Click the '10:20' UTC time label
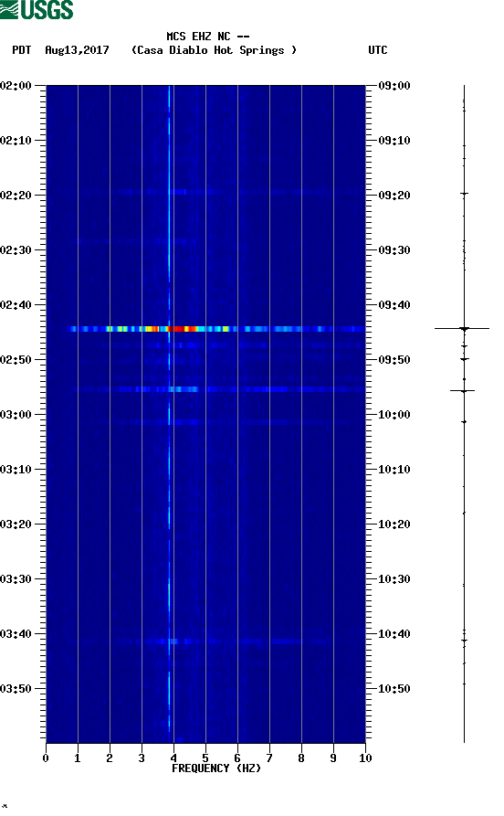The height and width of the screenshot is (816, 504). click(x=394, y=525)
